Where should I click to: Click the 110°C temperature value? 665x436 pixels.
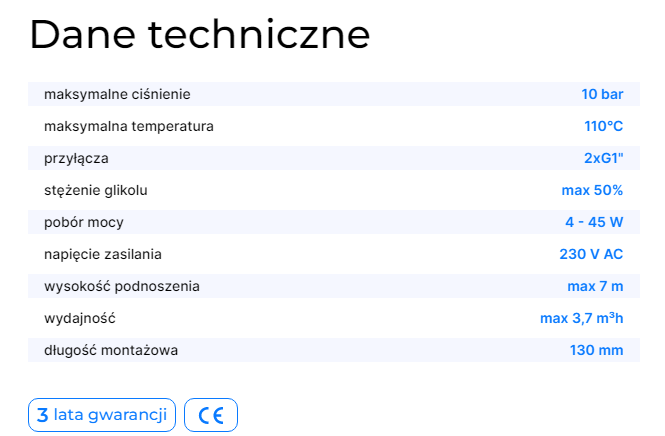(603, 126)
